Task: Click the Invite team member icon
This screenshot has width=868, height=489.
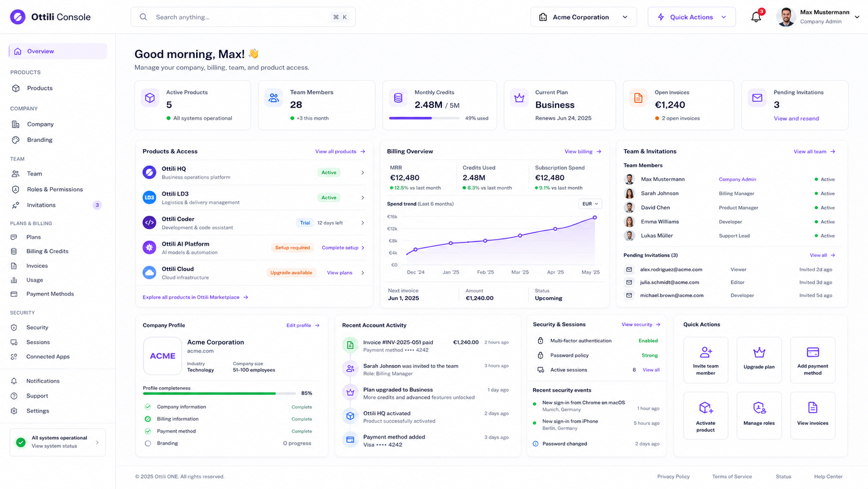Action: point(706,352)
